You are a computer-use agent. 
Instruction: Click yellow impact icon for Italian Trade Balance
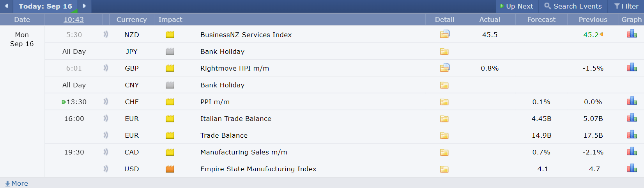click(170, 119)
